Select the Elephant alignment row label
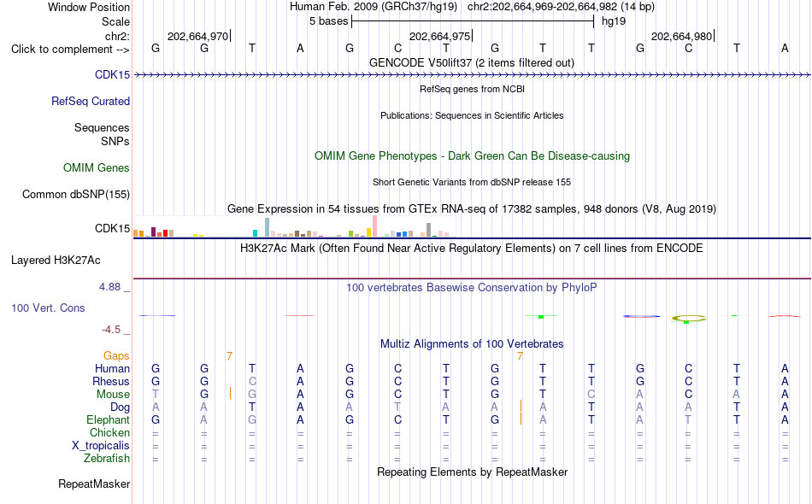 [108, 419]
